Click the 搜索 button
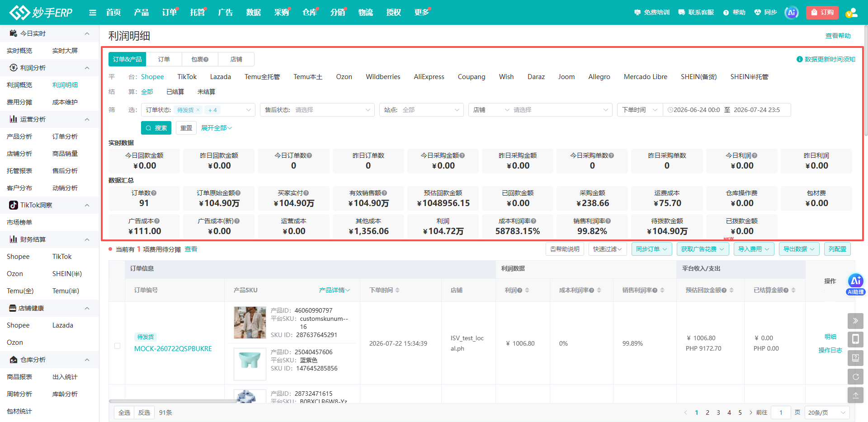This screenshot has width=868, height=422. pos(156,128)
